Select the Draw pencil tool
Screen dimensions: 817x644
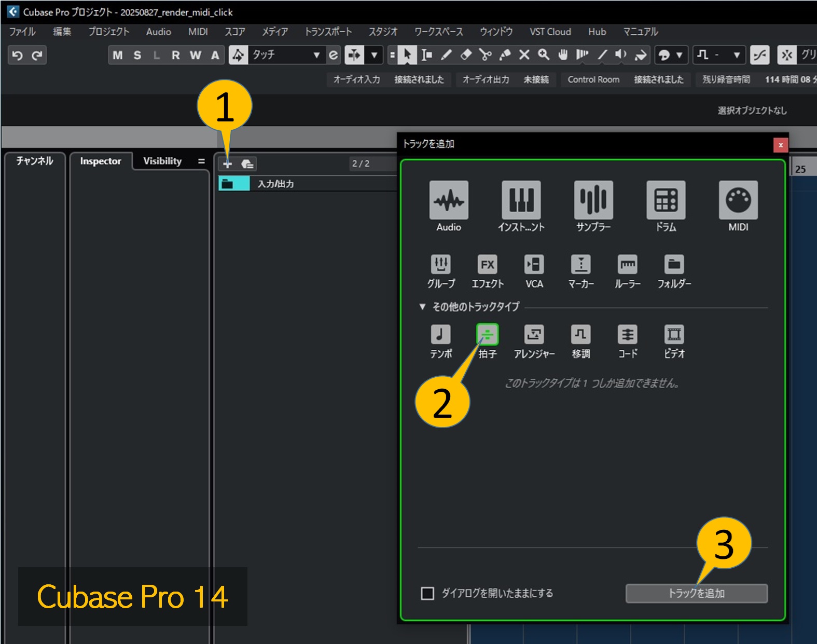click(446, 55)
